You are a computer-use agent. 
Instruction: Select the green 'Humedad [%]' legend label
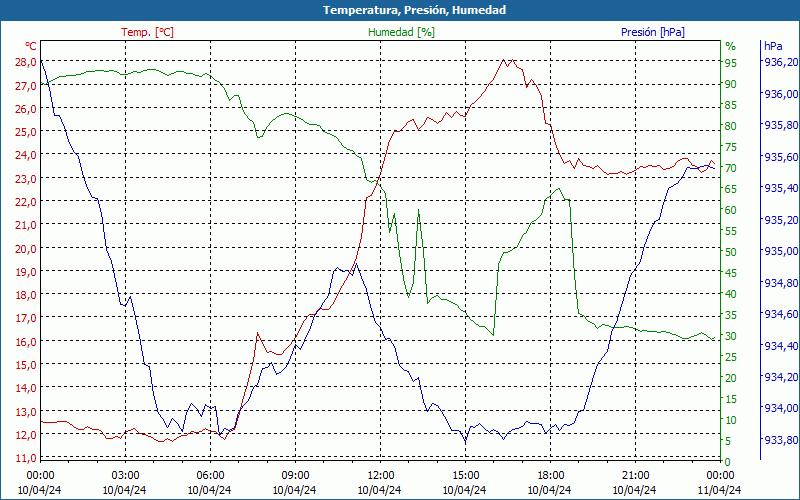click(x=401, y=32)
